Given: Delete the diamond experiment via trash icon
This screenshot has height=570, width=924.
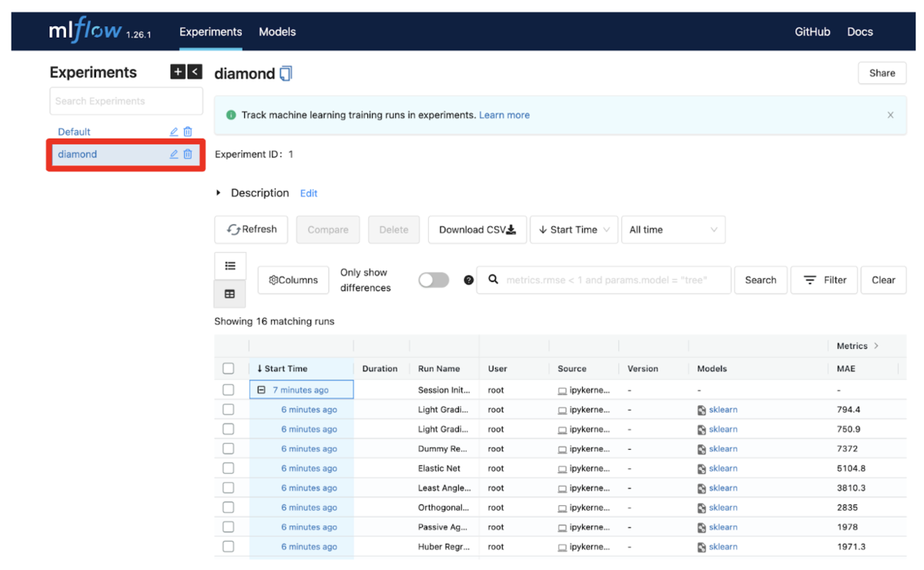Looking at the screenshot, I should coord(188,154).
